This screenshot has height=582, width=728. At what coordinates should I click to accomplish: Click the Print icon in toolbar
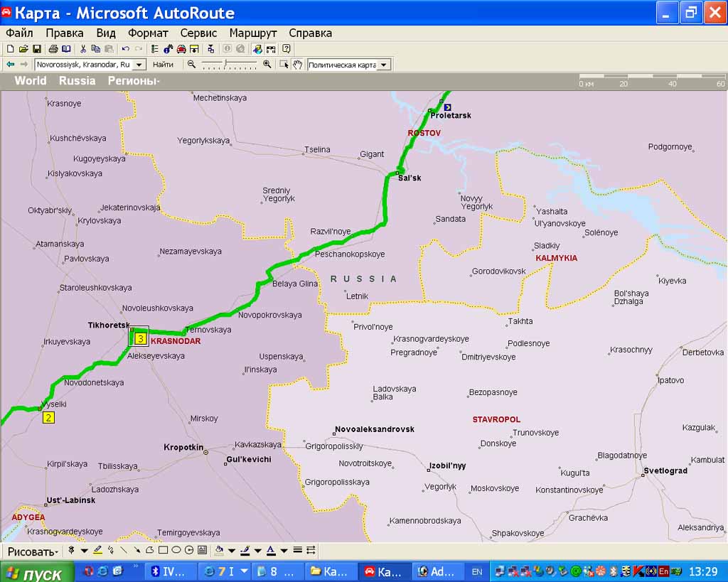pos(53,49)
